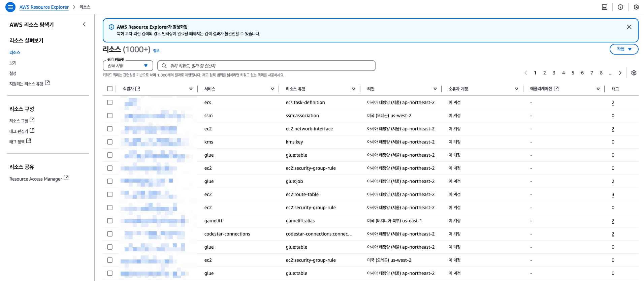Click the 'gamelift:alias' resource type cell

tap(300, 221)
